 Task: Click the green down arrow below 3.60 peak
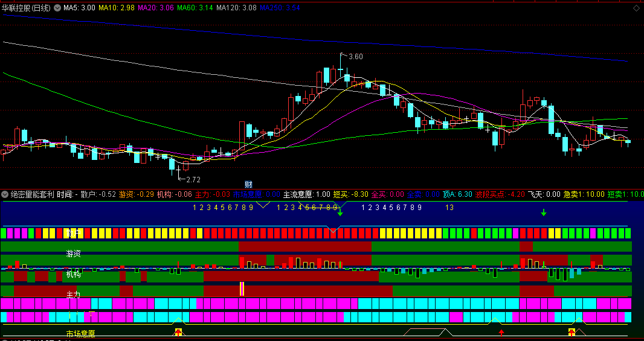point(340,213)
